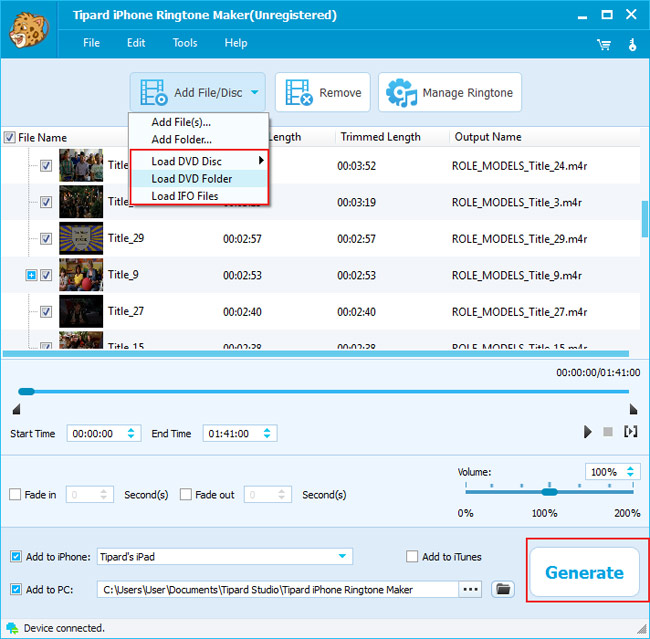
Task: Uncheck the Title_24 row checkbox
Action: (x=46, y=165)
